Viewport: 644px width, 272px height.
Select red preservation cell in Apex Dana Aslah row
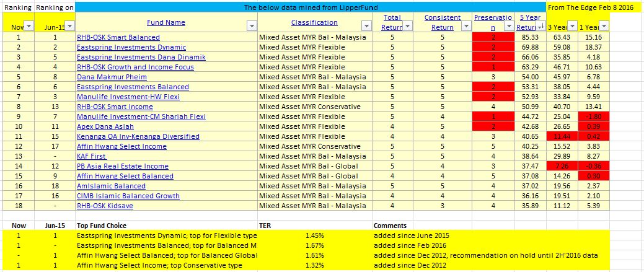click(493, 126)
